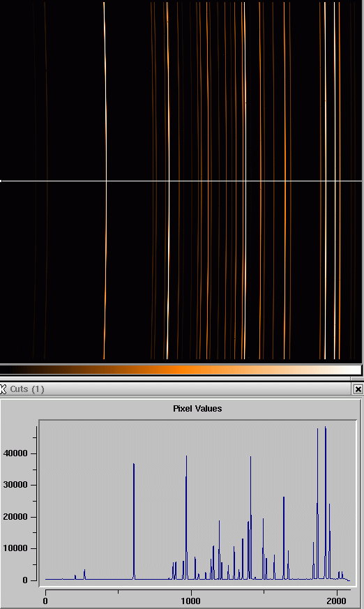364x609 pixels.
Task: Click the Cuts (1) title bar text
Action: point(26,389)
